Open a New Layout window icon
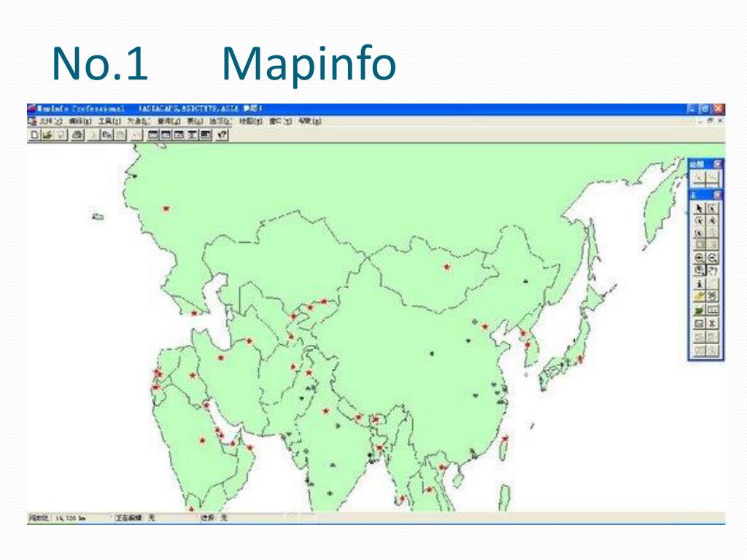 click(192, 135)
